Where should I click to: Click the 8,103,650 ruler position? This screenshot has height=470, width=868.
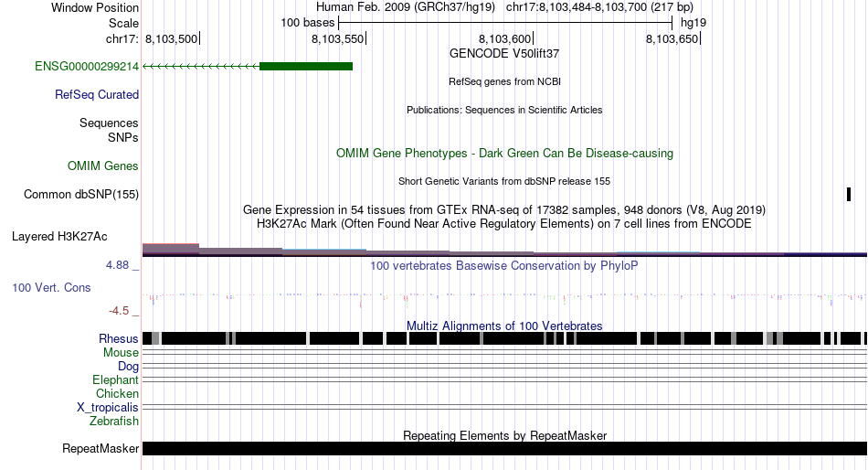pyautogui.click(x=672, y=38)
